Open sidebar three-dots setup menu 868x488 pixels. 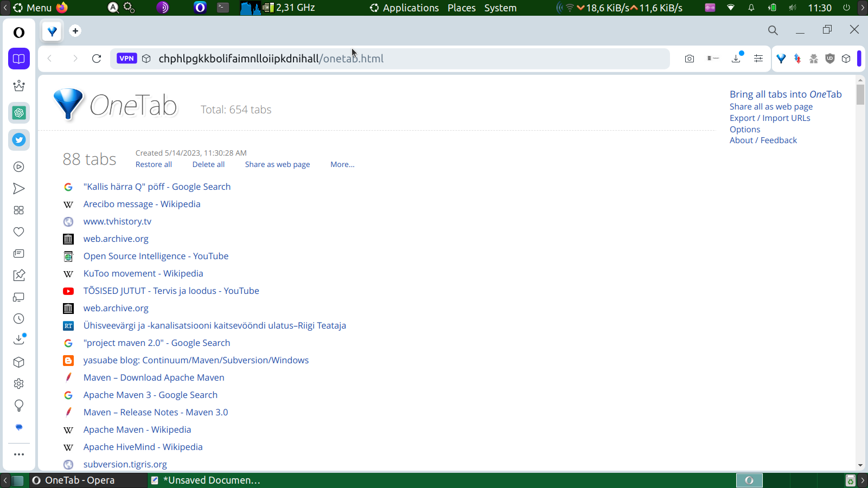pyautogui.click(x=19, y=454)
